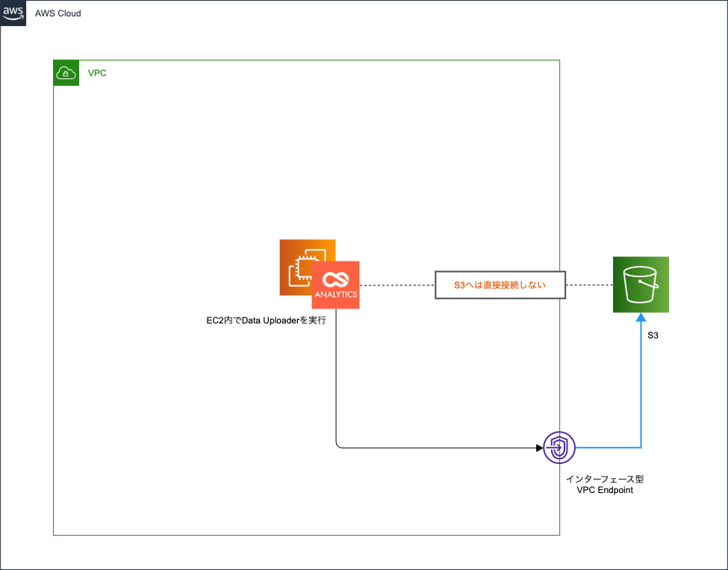Click the interface VPC Endpoint shield icon
The image size is (728, 570).
point(559,447)
